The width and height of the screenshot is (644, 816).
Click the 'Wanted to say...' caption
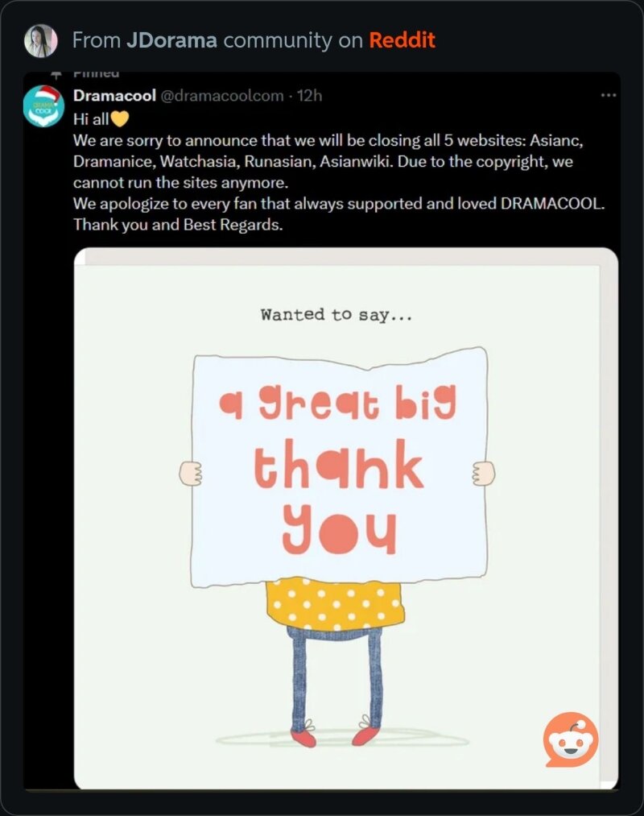[336, 315]
